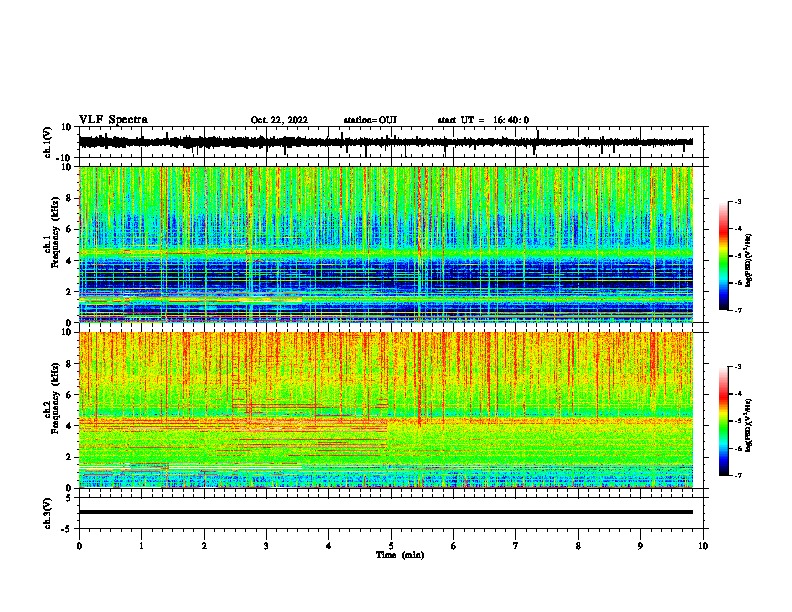This screenshot has height=612, width=792.
Task: Click the time axis tick label "2"
Action: pos(204,546)
